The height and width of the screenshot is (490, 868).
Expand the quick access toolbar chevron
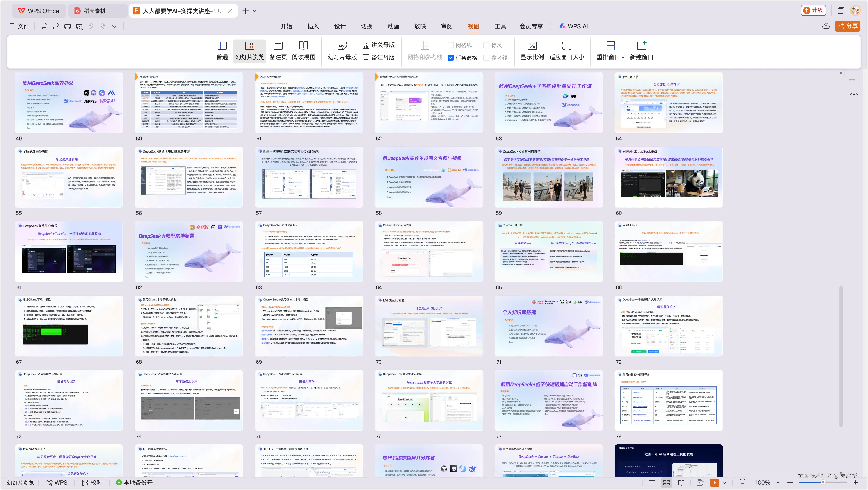tap(114, 26)
